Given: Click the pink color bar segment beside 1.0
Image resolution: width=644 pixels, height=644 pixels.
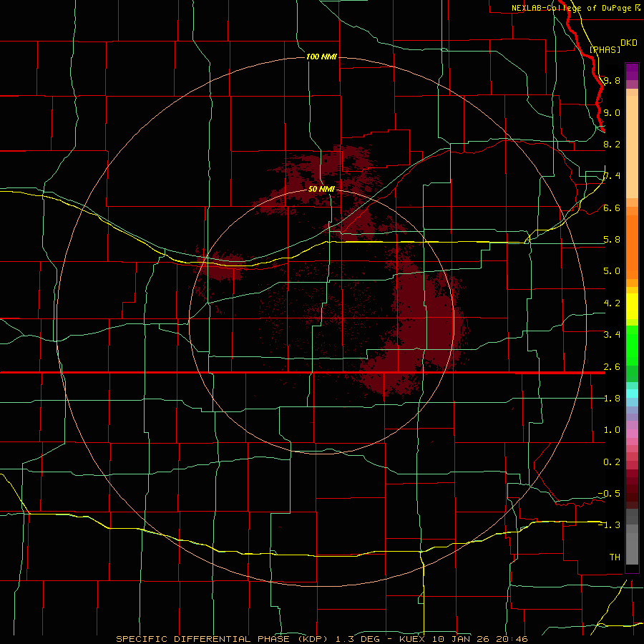Looking at the screenshot, I should click(x=632, y=434).
